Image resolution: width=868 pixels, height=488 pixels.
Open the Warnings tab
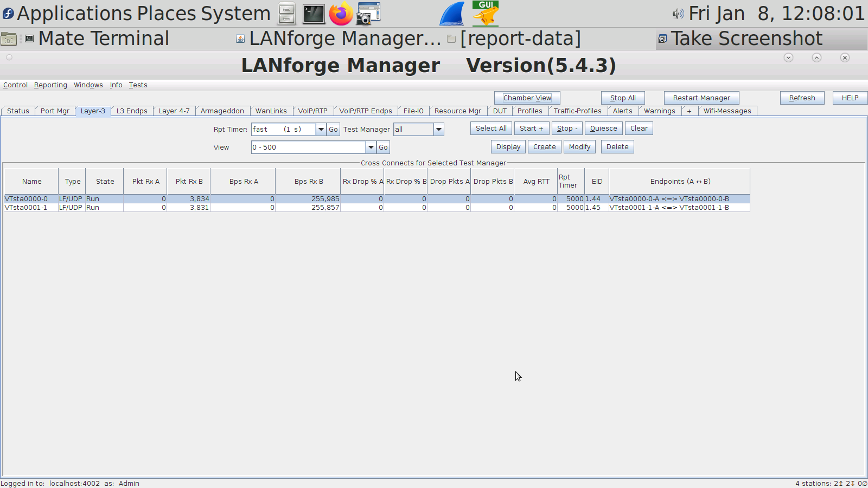[660, 111]
